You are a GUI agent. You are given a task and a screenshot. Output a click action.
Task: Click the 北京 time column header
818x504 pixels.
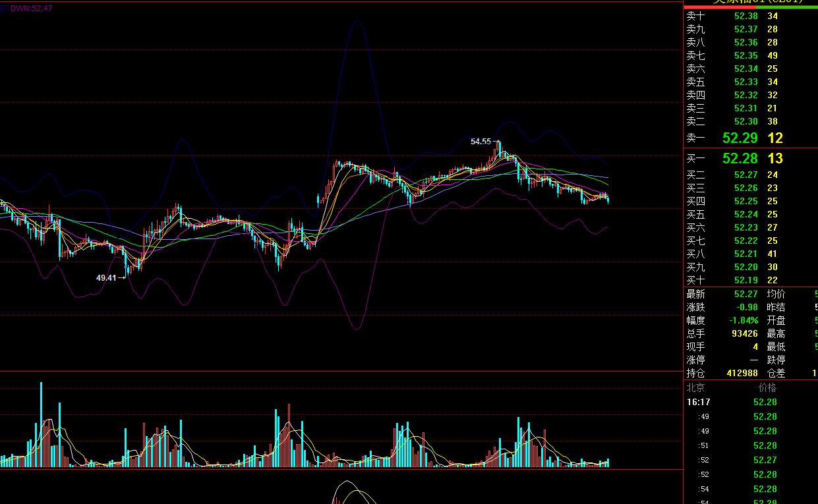(696, 387)
